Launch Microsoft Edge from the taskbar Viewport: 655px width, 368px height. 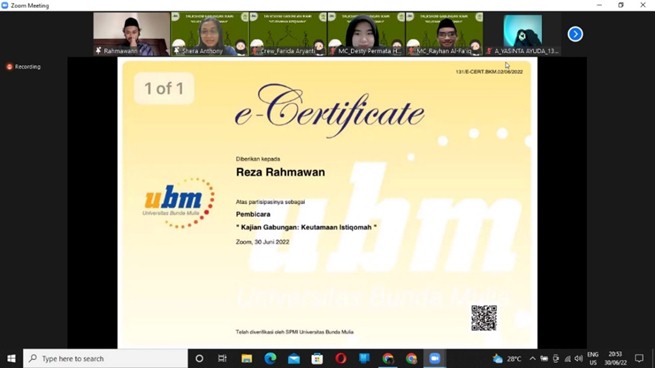[270, 358]
